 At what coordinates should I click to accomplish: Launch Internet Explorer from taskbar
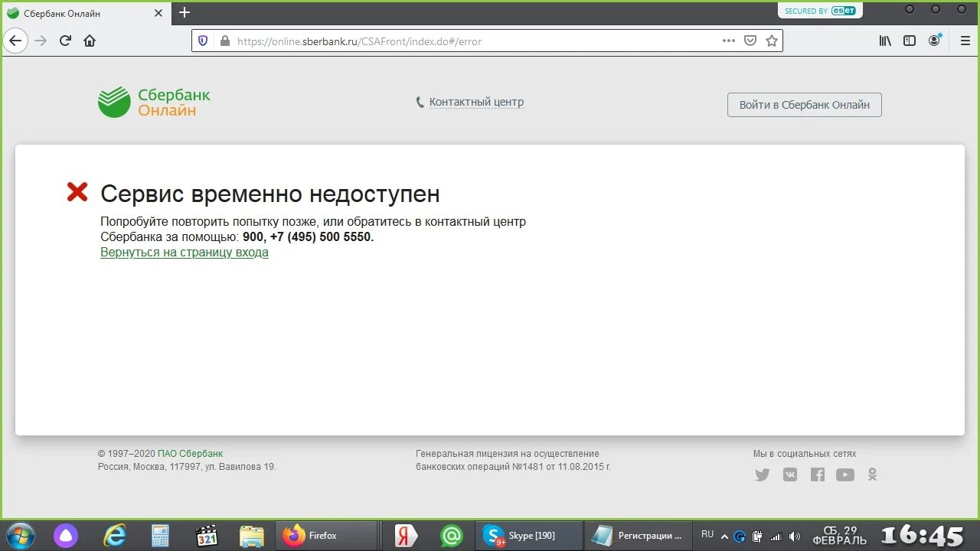click(115, 536)
